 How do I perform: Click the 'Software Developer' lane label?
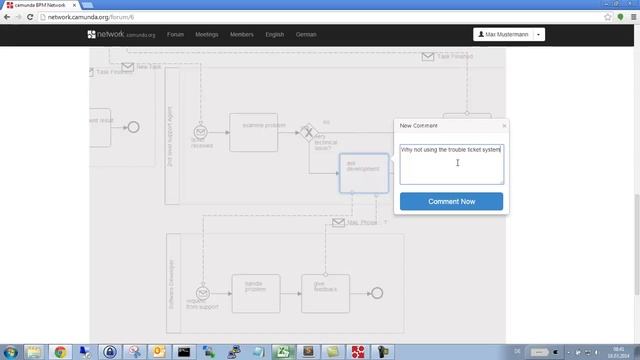coord(172,284)
